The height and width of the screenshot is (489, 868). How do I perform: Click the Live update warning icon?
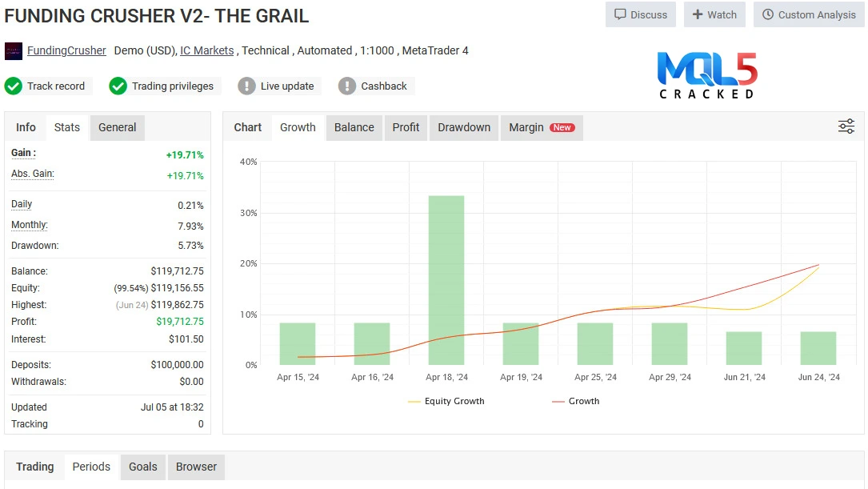(x=247, y=86)
